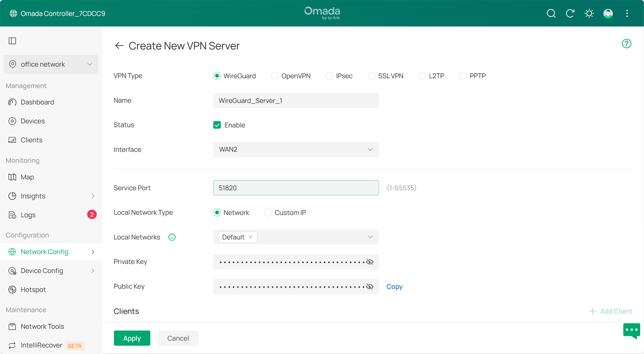Select Network as Local Network Type
The width and height of the screenshot is (644, 354).
pyautogui.click(x=231, y=212)
